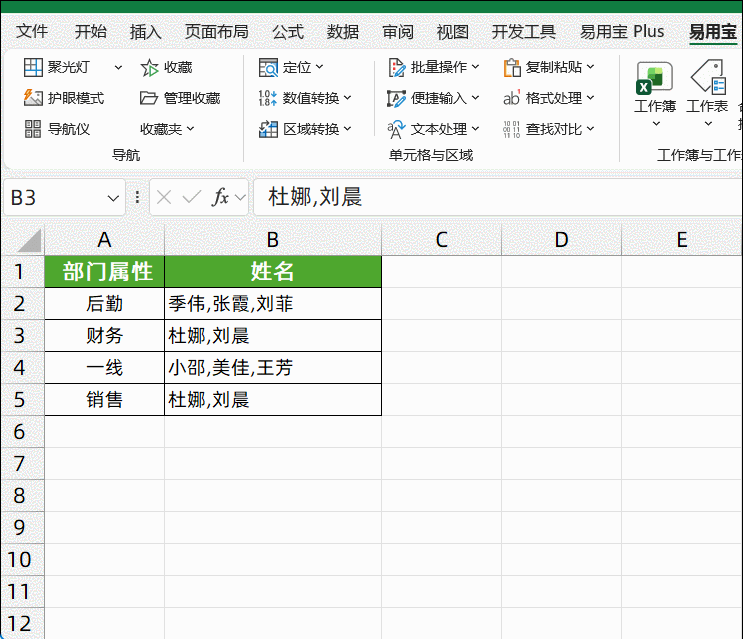Select cell containing 后勤

point(104,304)
